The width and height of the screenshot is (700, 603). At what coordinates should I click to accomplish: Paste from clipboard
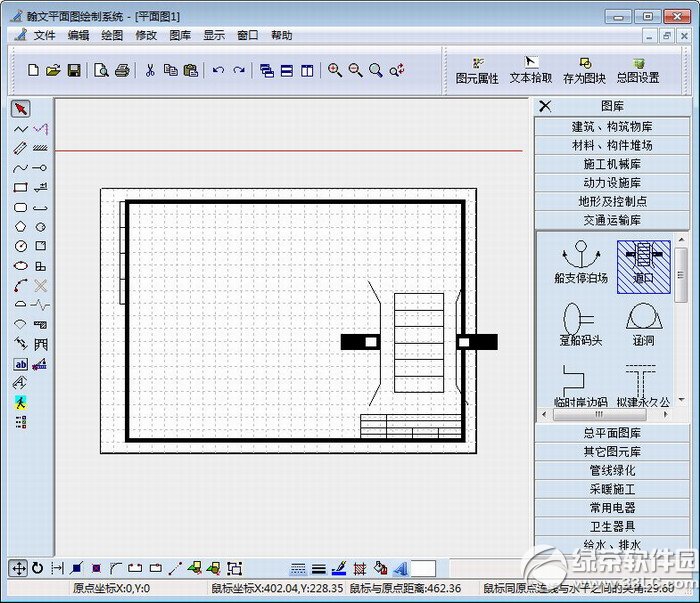pos(191,70)
